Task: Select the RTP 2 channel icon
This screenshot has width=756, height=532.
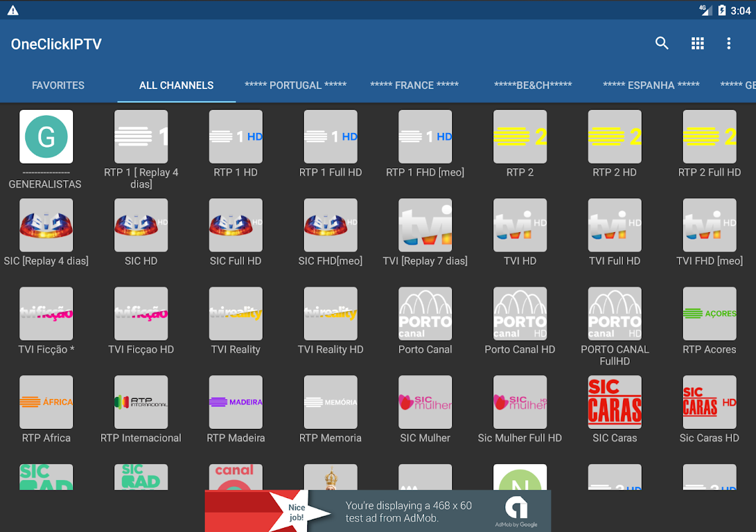Action: point(520,136)
